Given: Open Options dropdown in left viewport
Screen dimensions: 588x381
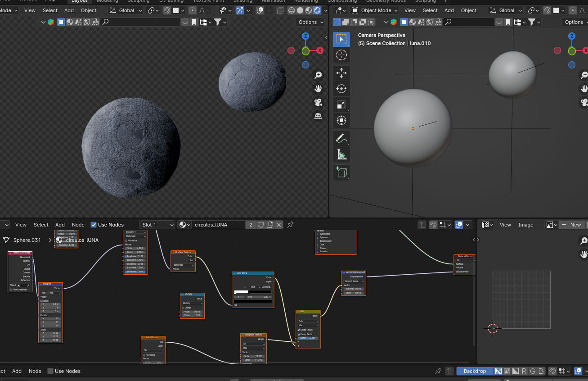Looking at the screenshot, I should coord(311,22).
